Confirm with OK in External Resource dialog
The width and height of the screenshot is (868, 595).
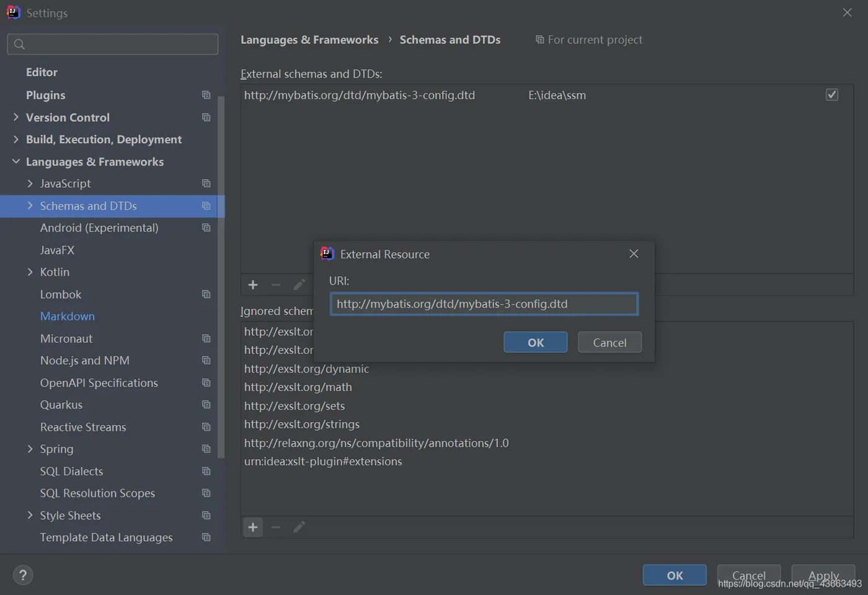point(536,342)
